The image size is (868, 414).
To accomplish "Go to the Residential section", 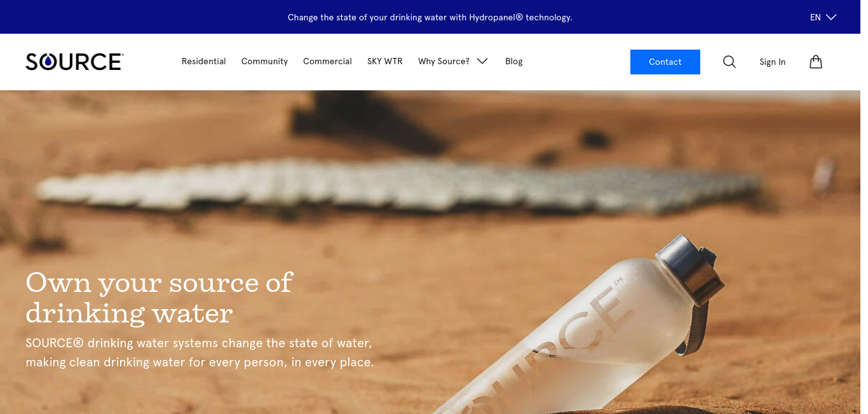I will click(x=204, y=62).
